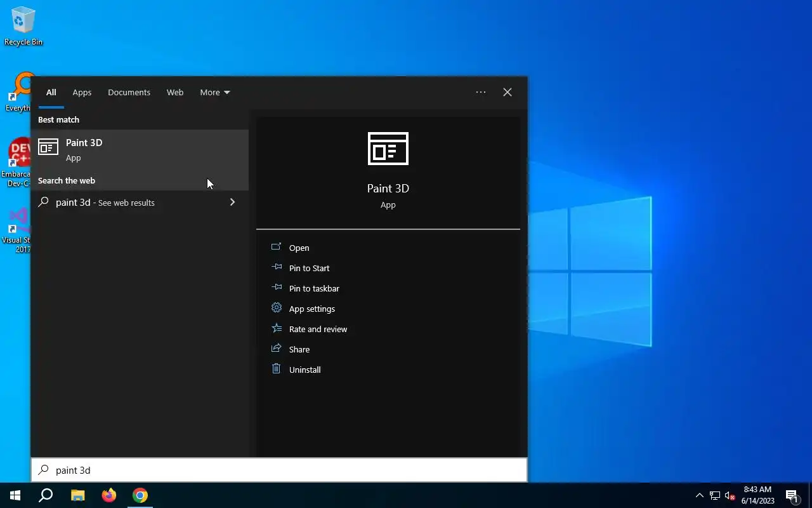This screenshot has width=812, height=508.
Task: Choose Share for Paint 3D
Action: point(299,349)
